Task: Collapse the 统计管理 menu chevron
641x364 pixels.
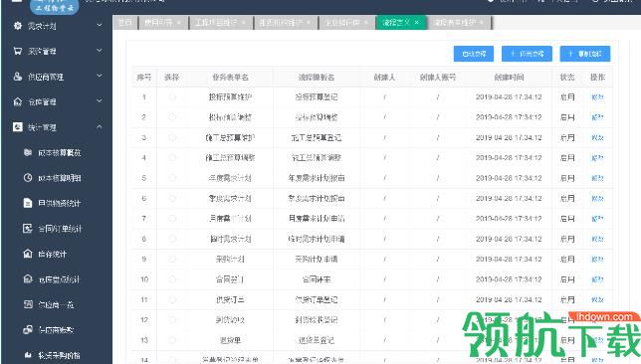Action: pyautogui.click(x=100, y=127)
